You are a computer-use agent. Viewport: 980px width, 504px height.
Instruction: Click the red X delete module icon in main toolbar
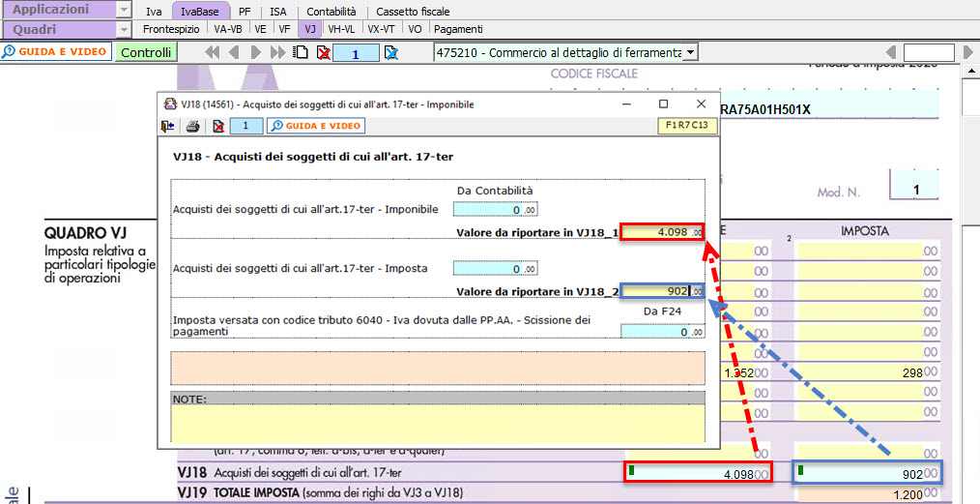323,52
